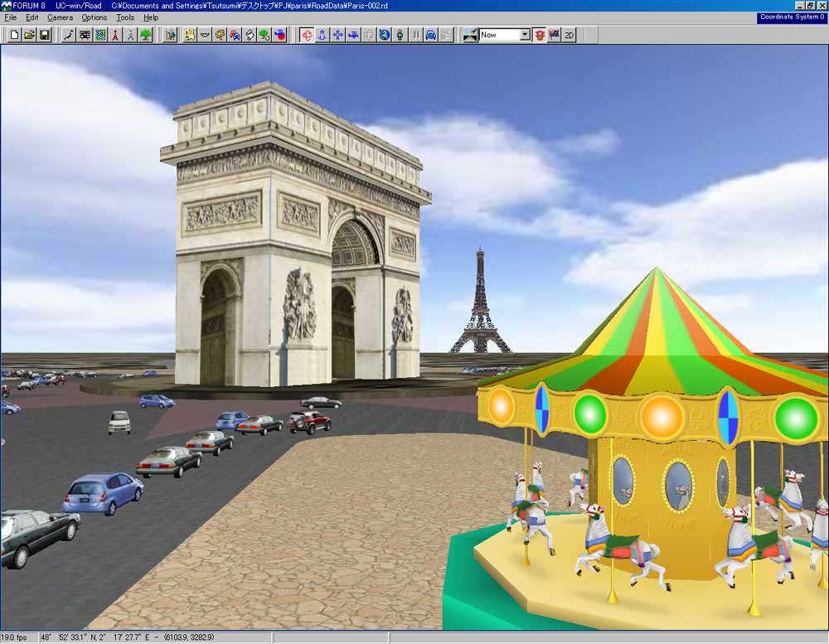Open the Tools menu
829x644 pixels.
click(x=125, y=17)
